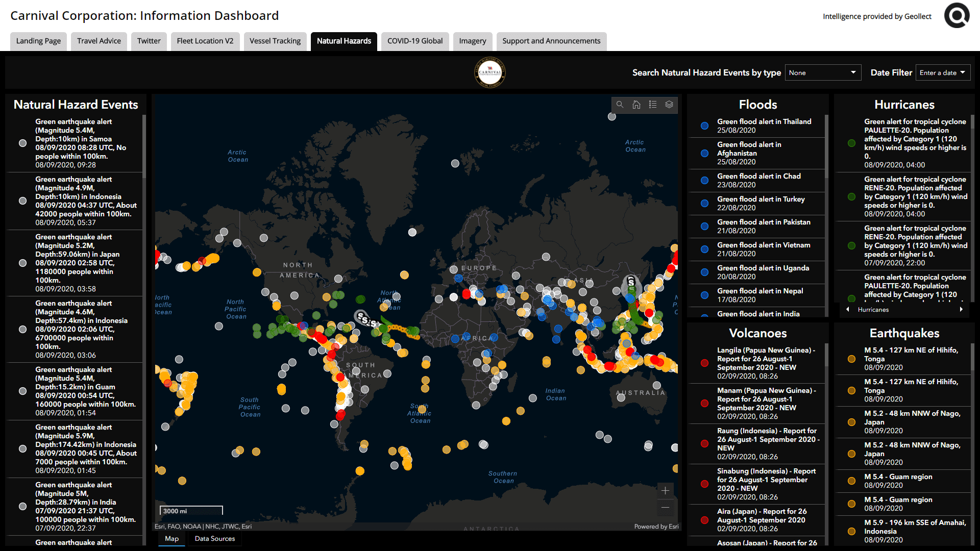Open hazard event type dropdown
Image resolution: width=980 pixels, height=551 pixels.
click(x=822, y=72)
